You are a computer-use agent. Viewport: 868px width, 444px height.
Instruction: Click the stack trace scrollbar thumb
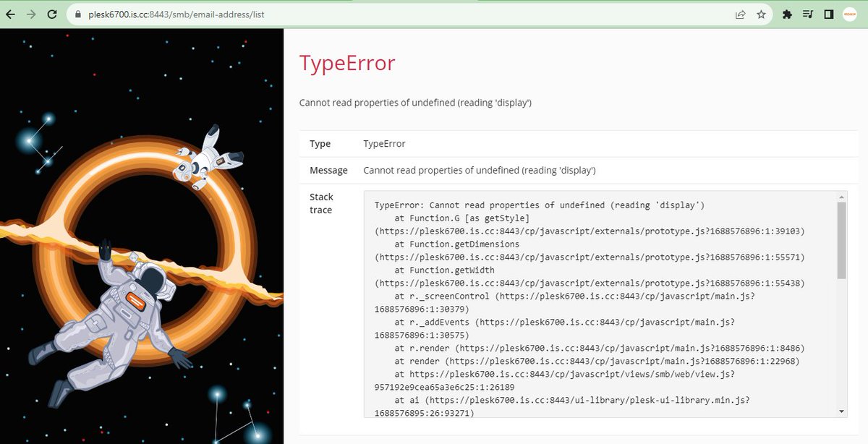(x=841, y=240)
